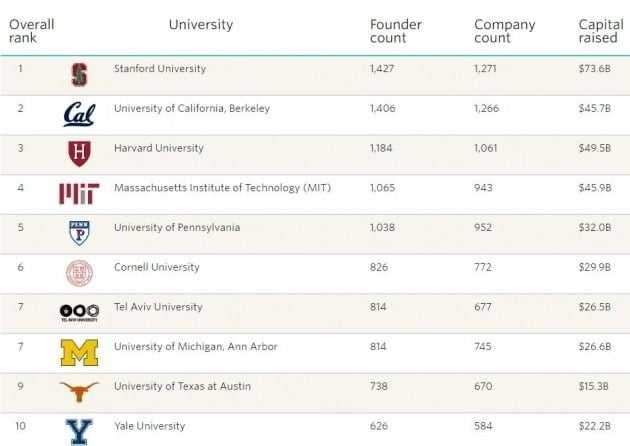Click the Texas Longhorn logo
630x446 pixels.
(79, 390)
